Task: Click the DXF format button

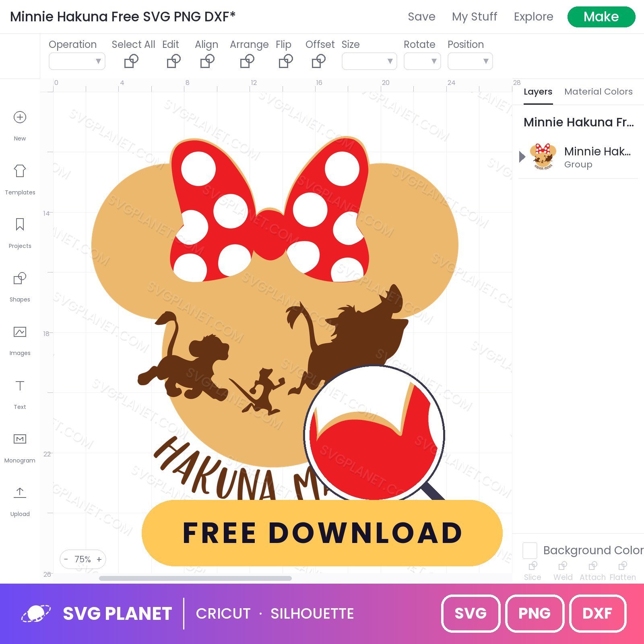Action: [598, 613]
